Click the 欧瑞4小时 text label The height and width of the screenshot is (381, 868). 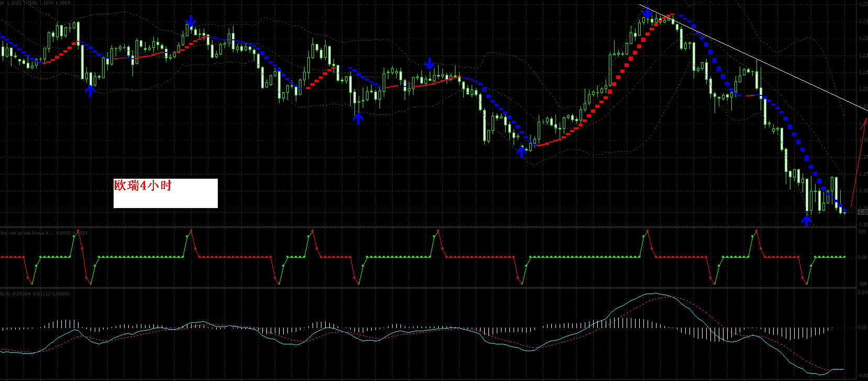click(143, 186)
